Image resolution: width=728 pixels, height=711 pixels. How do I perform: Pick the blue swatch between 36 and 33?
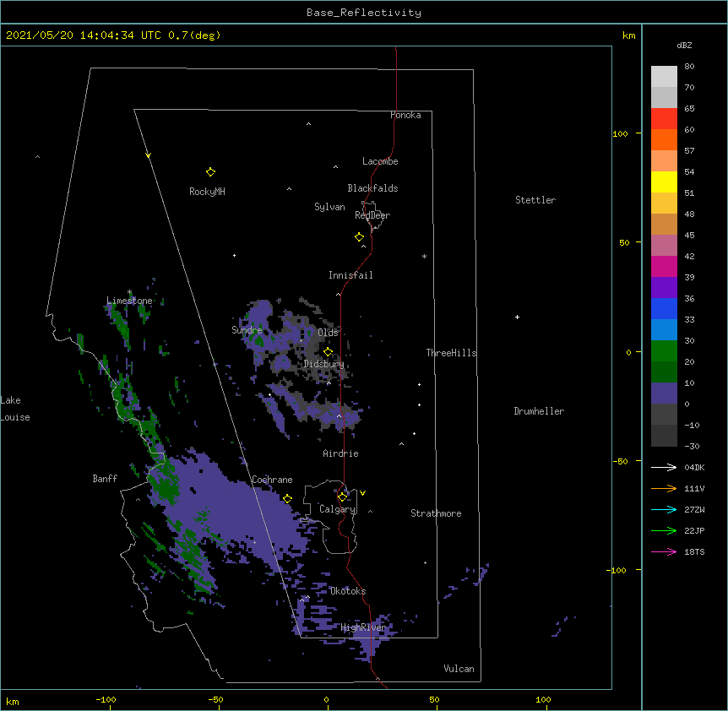[664, 308]
